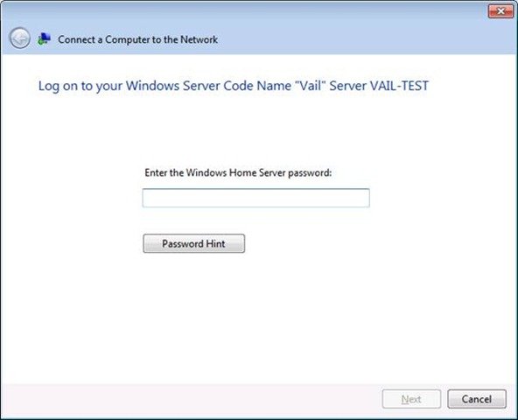Return to the previous wizard page

click(x=20, y=38)
